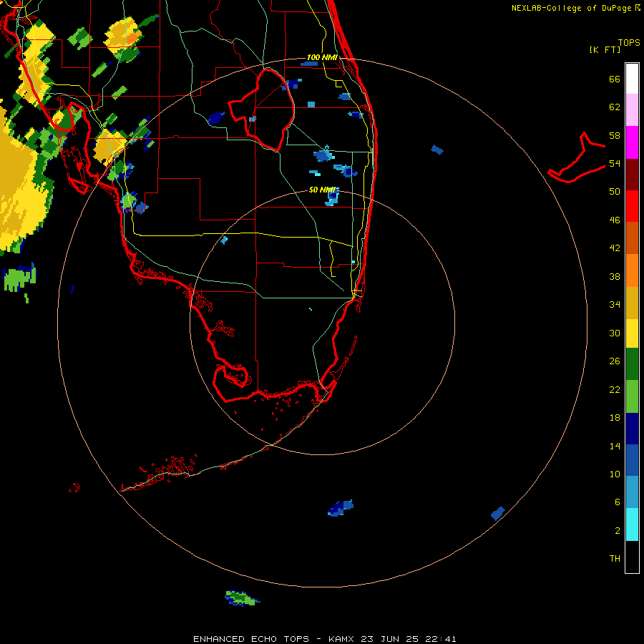The width and height of the screenshot is (644, 644).
Task: Select the TOPS legend title
Action: 629,43
